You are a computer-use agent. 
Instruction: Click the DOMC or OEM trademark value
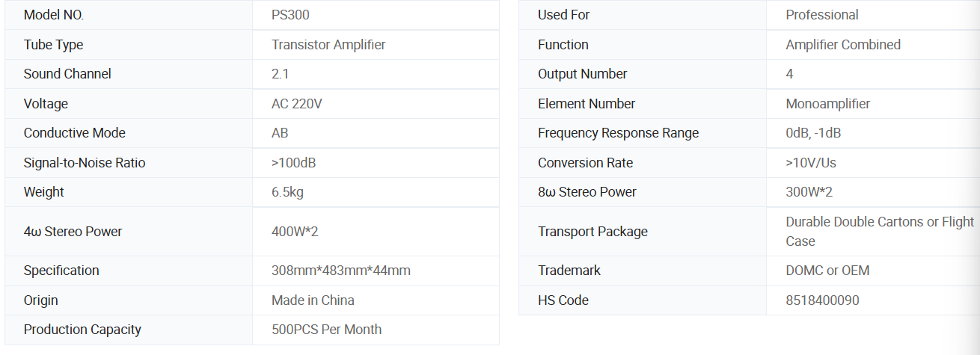tap(827, 271)
